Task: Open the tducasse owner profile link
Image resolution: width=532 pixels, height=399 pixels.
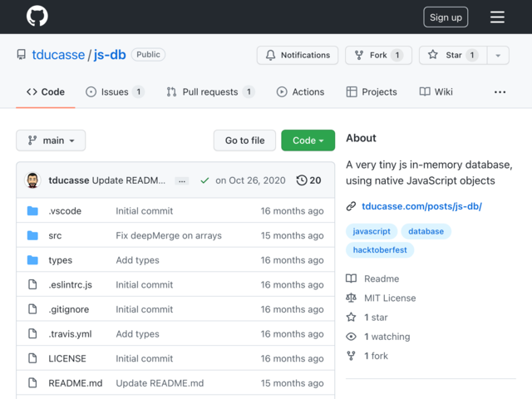Action: tap(58, 55)
